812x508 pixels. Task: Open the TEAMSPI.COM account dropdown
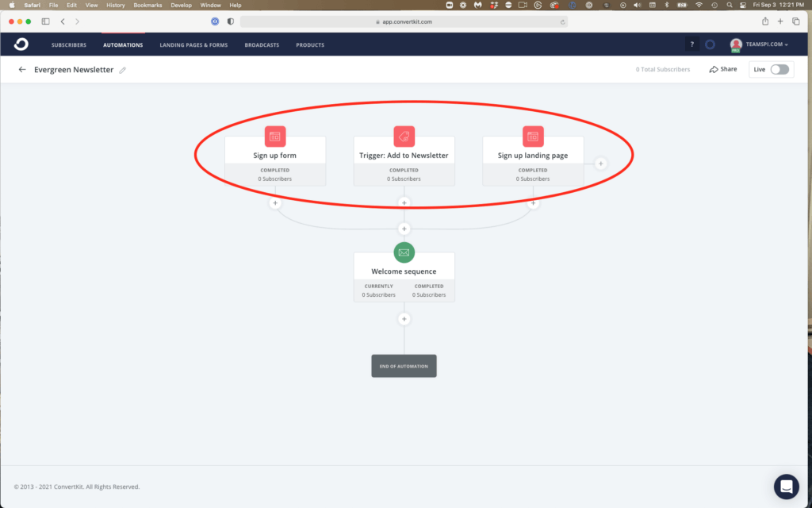760,44
